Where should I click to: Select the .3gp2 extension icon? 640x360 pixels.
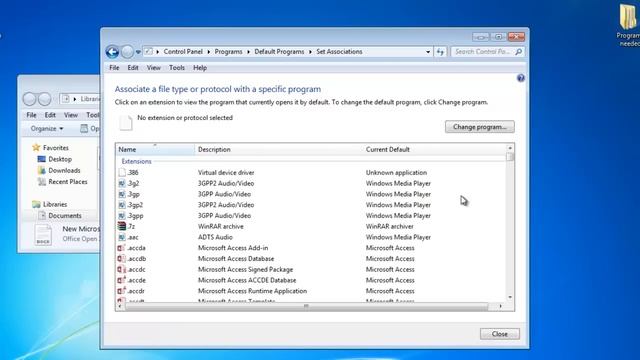point(122,205)
